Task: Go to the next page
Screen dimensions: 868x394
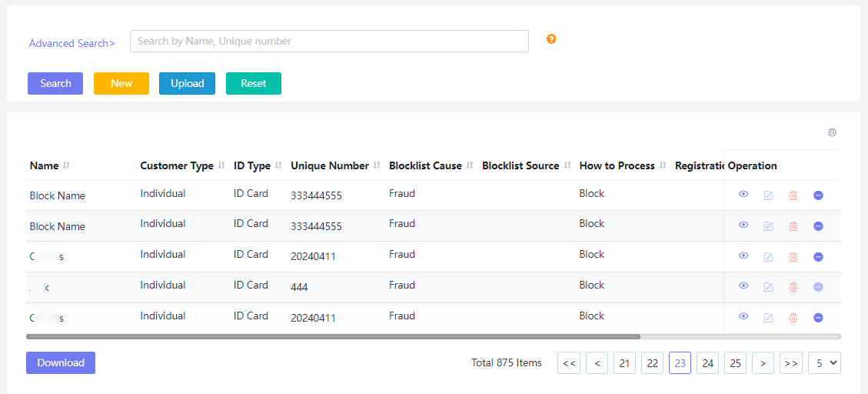Action: point(763,363)
